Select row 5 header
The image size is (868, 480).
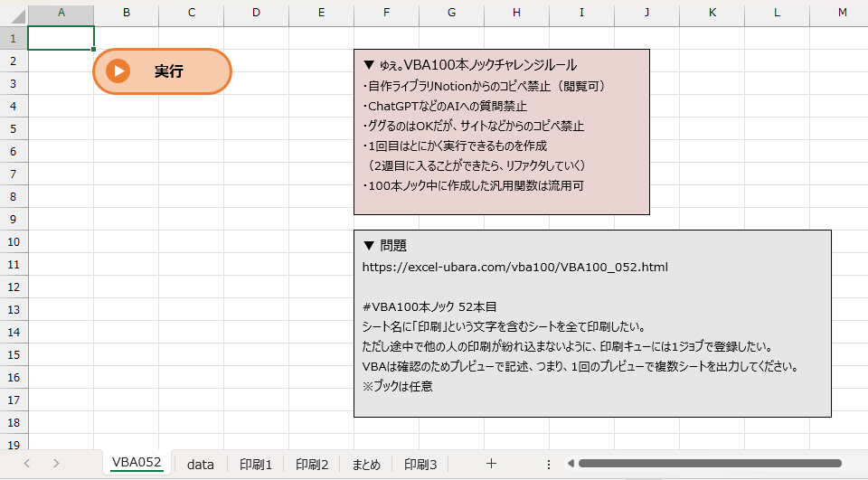pos(14,128)
